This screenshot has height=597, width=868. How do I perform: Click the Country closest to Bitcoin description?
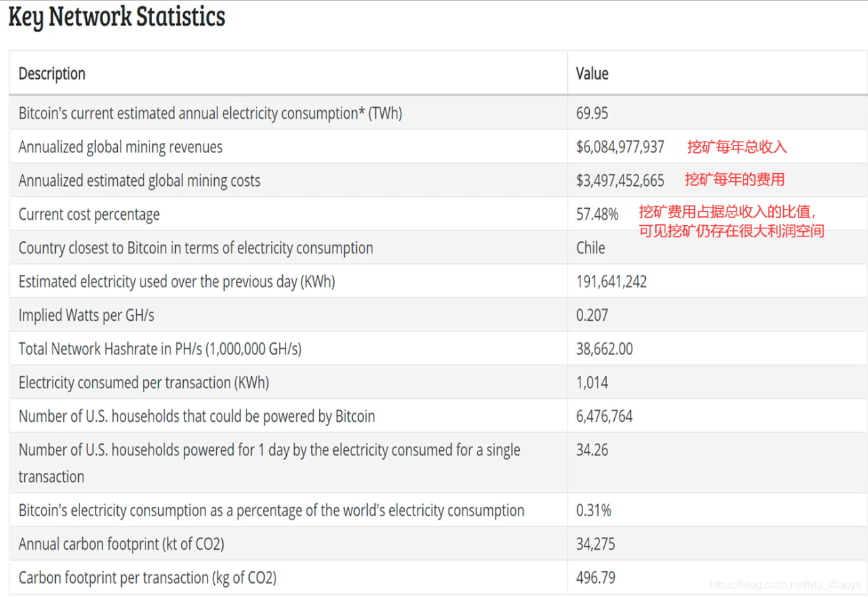pos(196,248)
